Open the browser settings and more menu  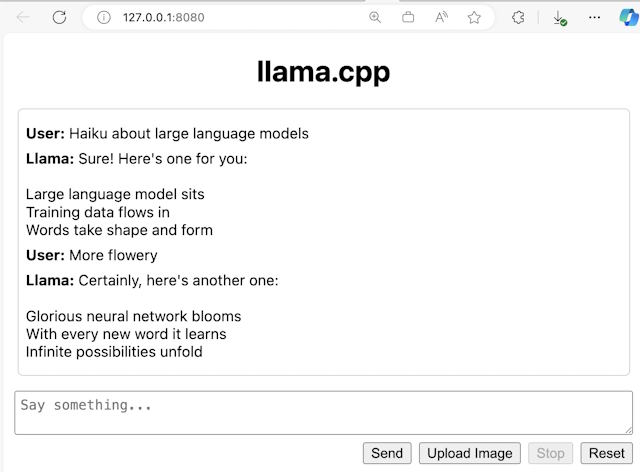(595, 17)
